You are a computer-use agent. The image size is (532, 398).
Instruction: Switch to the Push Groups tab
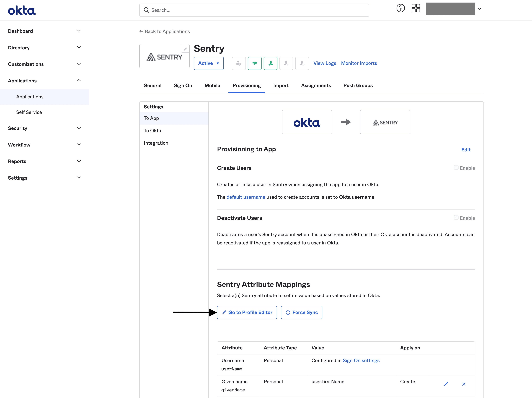pyautogui.click(x=358, y=85)
